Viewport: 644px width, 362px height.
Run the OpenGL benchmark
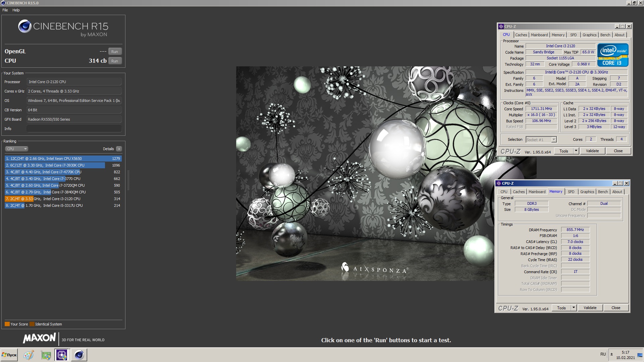pos(115,52)
